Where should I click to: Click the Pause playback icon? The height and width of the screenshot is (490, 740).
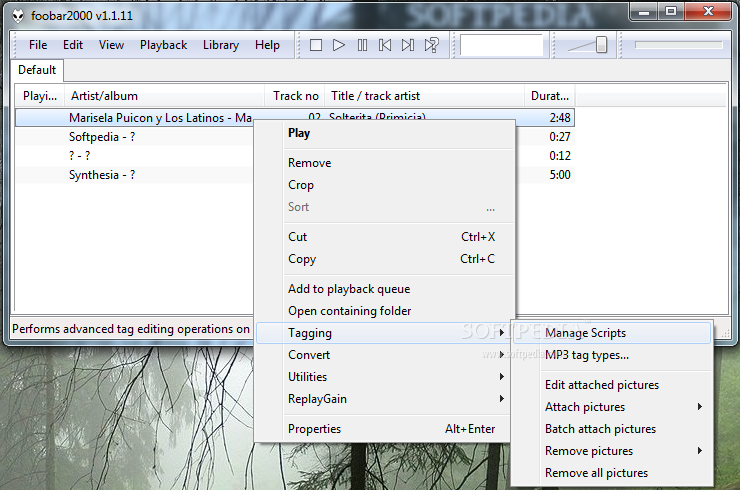(362, 45)
